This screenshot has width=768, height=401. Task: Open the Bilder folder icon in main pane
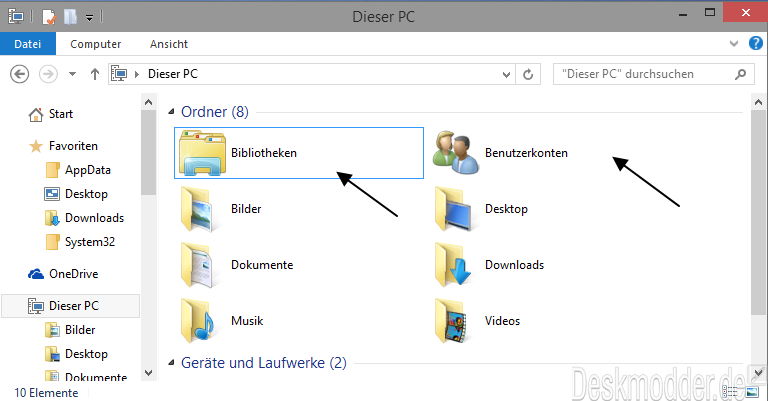[x=197, y=209]
